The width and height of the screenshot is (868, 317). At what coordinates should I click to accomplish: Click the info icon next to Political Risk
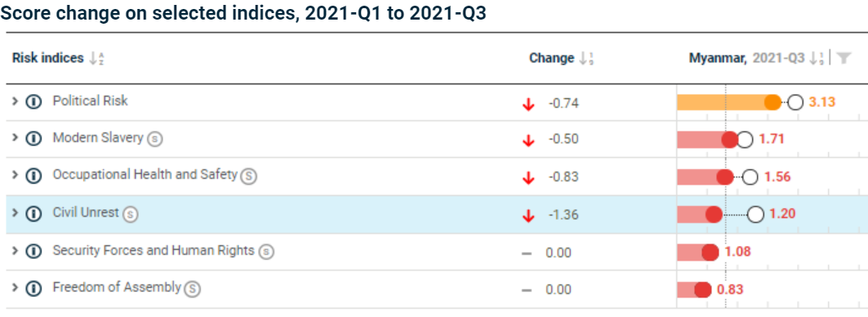[33, 101]
